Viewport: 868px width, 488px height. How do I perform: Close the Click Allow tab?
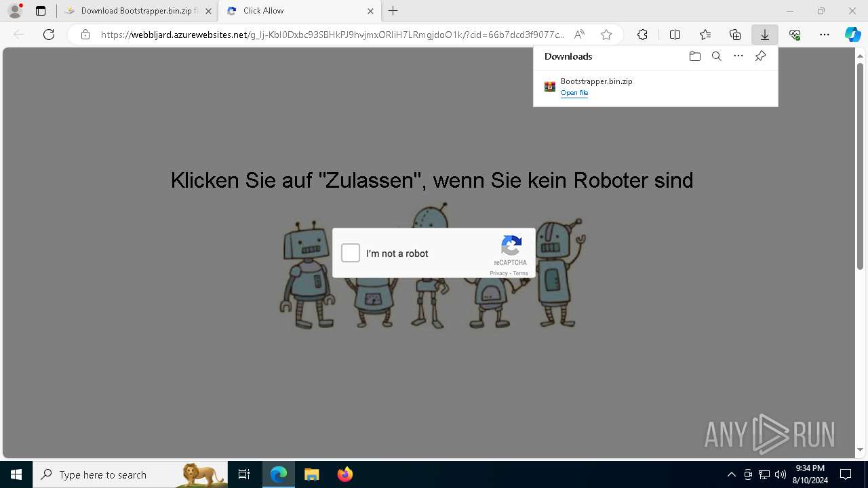point(370,11)
